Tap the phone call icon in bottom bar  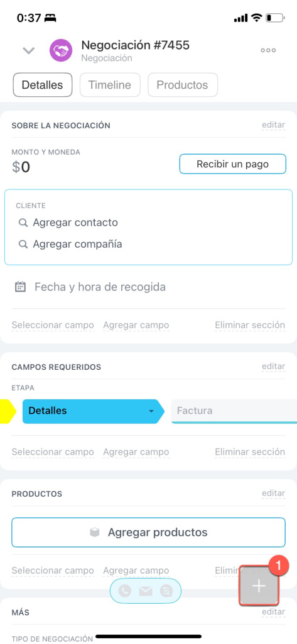pos(125,591)
